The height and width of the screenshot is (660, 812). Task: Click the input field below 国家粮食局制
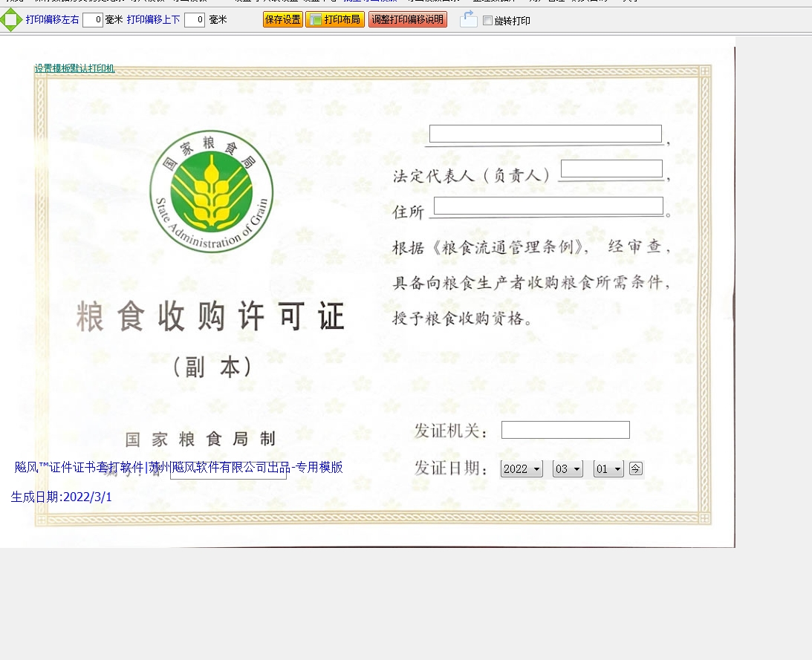(228, 473)
